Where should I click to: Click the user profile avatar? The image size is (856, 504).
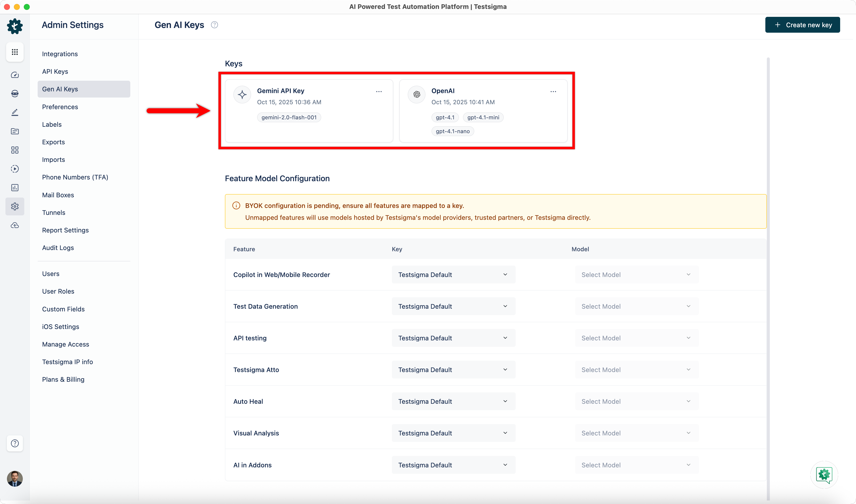[x=15, y=479]
